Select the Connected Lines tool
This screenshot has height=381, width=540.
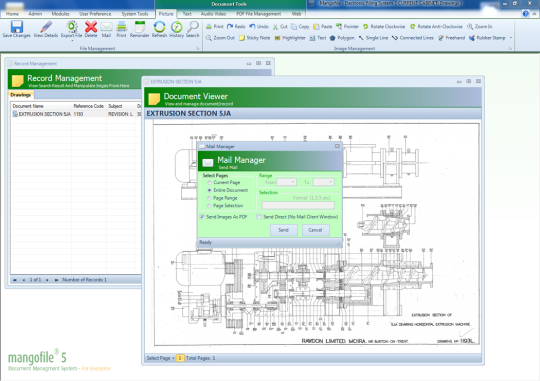point(413,38)
